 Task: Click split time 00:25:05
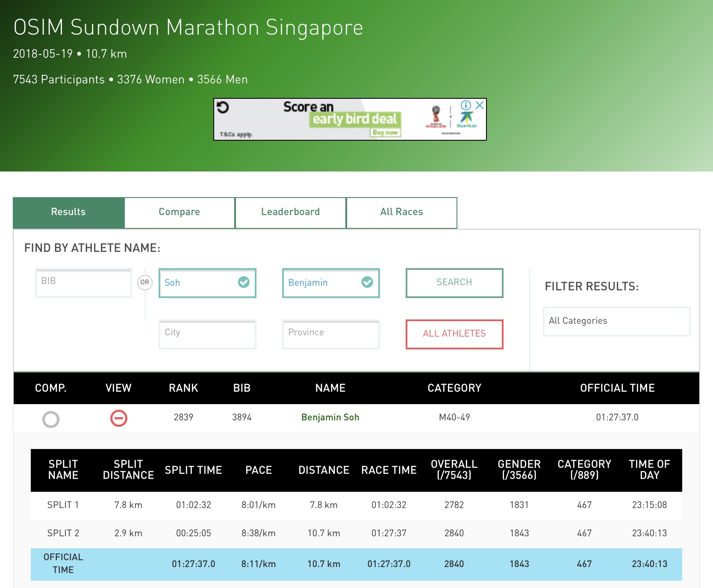(194, 533)
